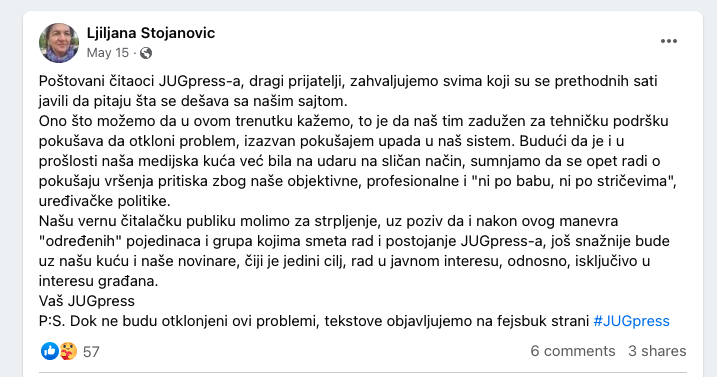Click the words "interesu građana"
Viewport: 717px width, 377px height.
click(98, 281)
